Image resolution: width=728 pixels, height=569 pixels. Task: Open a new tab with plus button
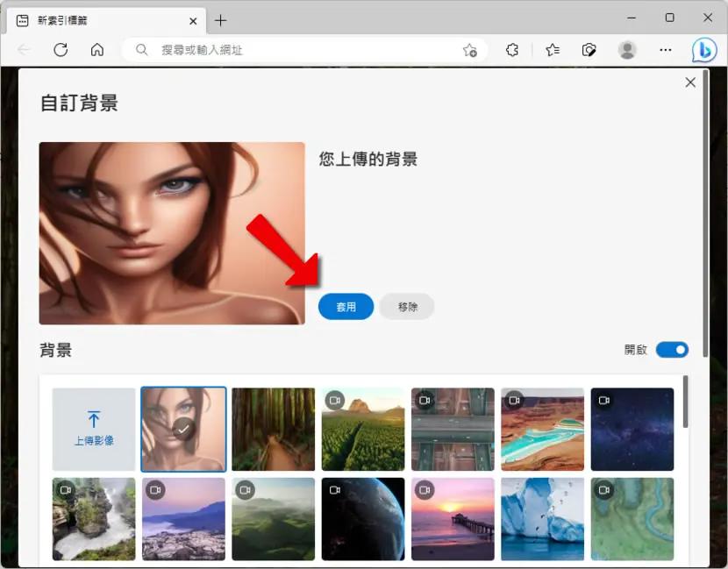220,20
